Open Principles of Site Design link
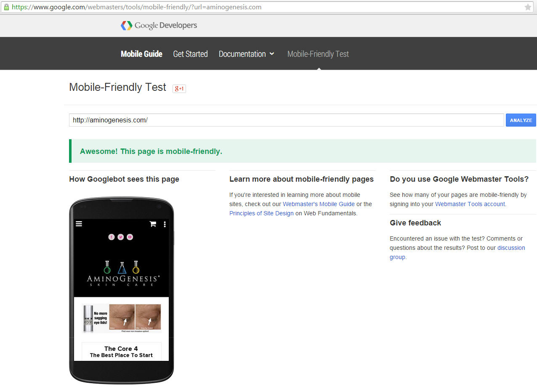This screenshot has width=537, height=392. [261, 213]
